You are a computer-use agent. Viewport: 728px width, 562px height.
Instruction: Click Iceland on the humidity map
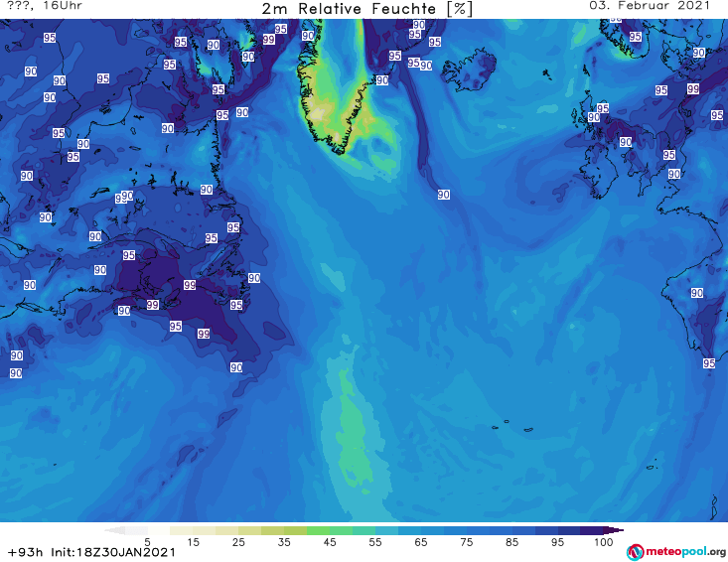(x=470, y=70)
